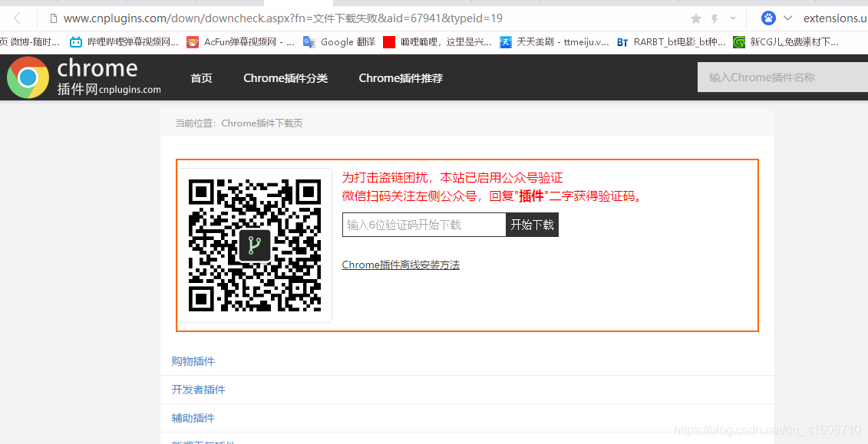Click the 微信扫码关注左侧公众号 instruction line
This screenshot has height=444, width=868.
click(492, 196)
